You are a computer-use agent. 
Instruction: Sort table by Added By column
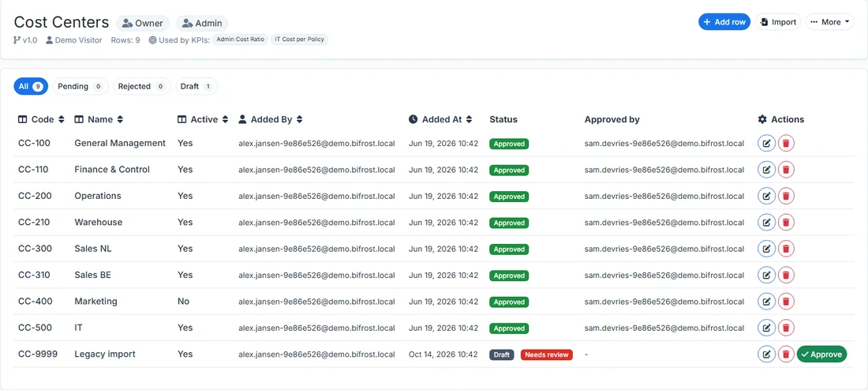pos(300,119)
